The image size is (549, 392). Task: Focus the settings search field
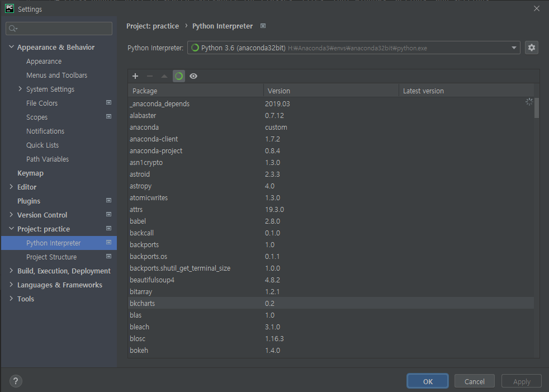[x=59, y=29]
